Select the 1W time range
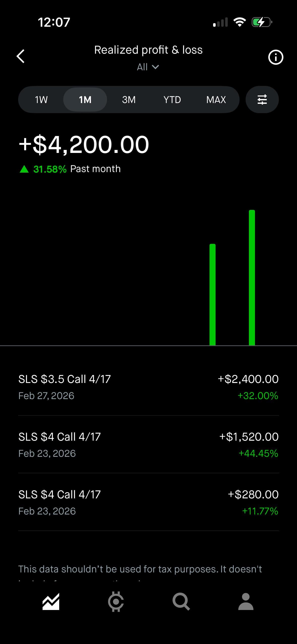 tap(41, 100)
